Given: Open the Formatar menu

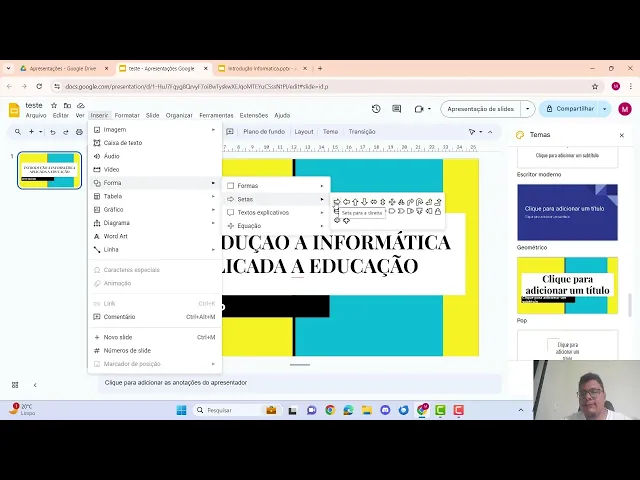Looking at the screenshot, I should pos(127,116).
